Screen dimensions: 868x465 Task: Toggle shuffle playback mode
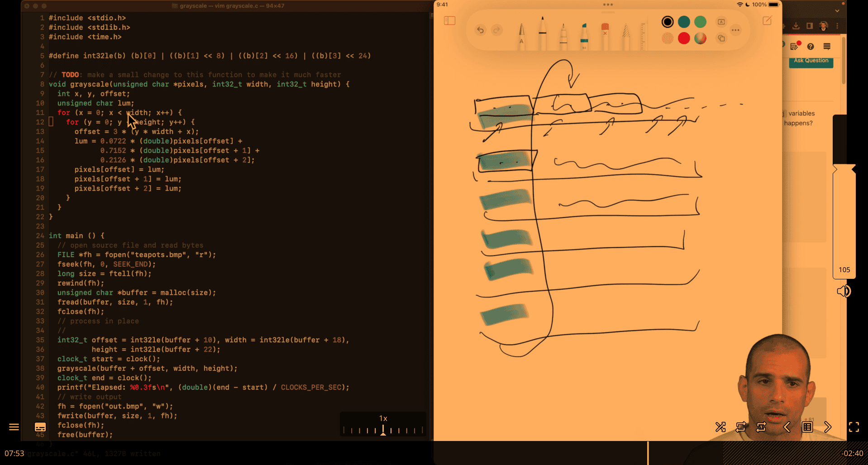click(x=720, y=427)
